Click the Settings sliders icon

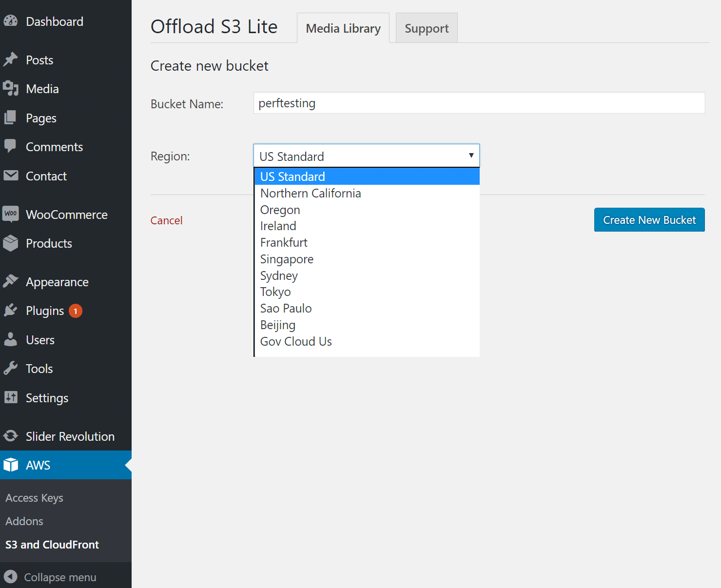(11, 397)
